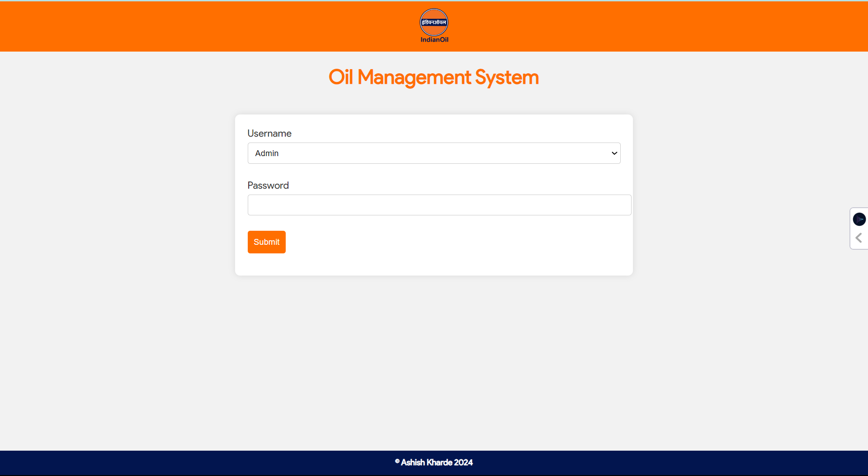Click the dark round side-panel widget icon
This screenshot has height=476, width=868.
click(x=859, y=219)
